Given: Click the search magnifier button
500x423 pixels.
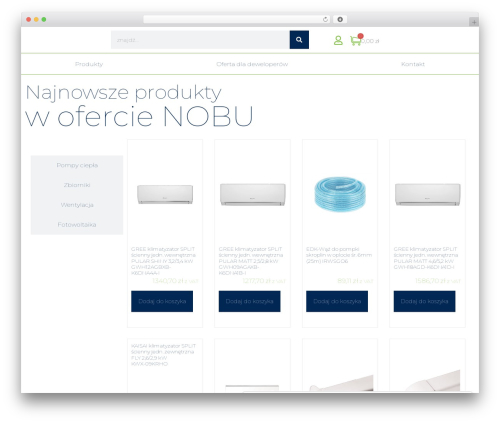Looking at the screenshot, I should (x=299, y=40).
